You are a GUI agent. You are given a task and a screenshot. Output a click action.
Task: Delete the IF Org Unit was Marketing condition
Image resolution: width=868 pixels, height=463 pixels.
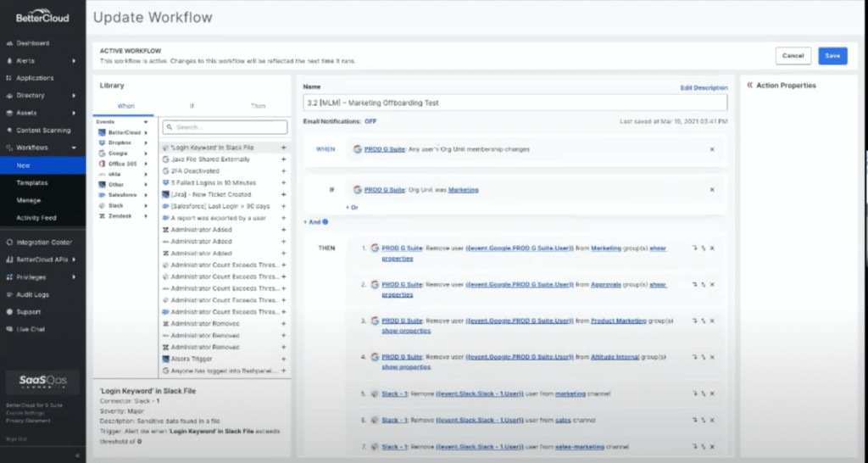click(x=712, y=190)
